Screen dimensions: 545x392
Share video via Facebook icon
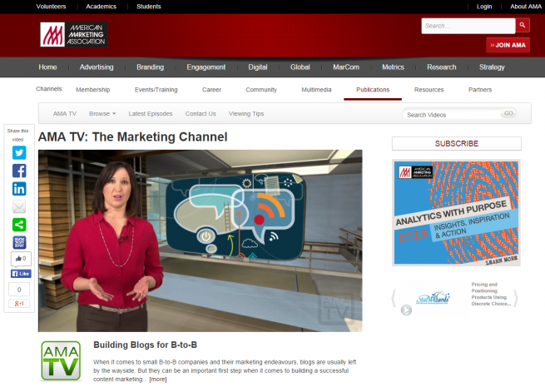pos(19,171)
